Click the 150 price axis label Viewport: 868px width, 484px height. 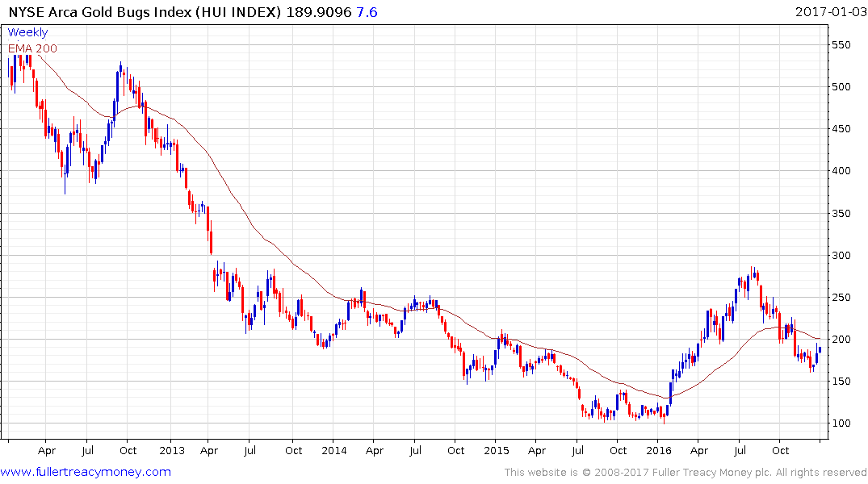841,381
